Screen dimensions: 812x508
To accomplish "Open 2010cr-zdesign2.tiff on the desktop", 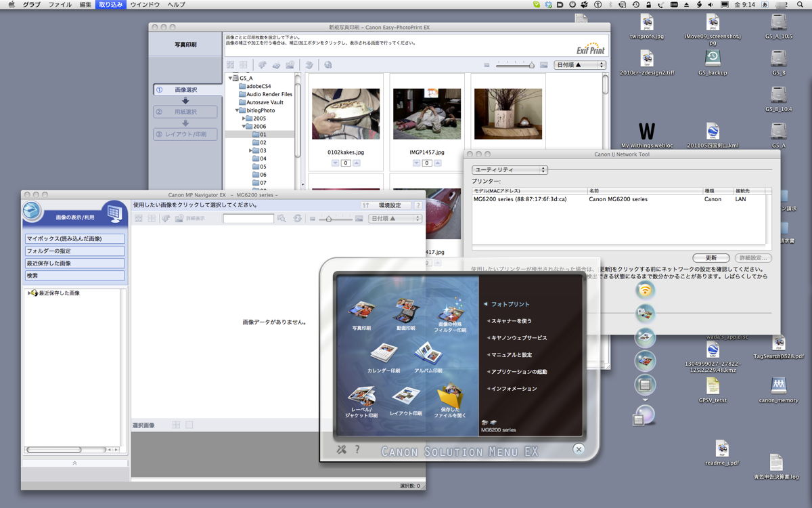I will tap(647, 58).
